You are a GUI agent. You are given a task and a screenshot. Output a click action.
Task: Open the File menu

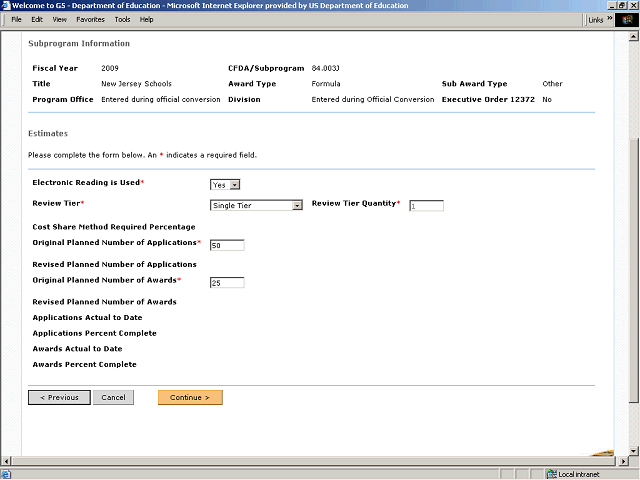pos(16,20)
